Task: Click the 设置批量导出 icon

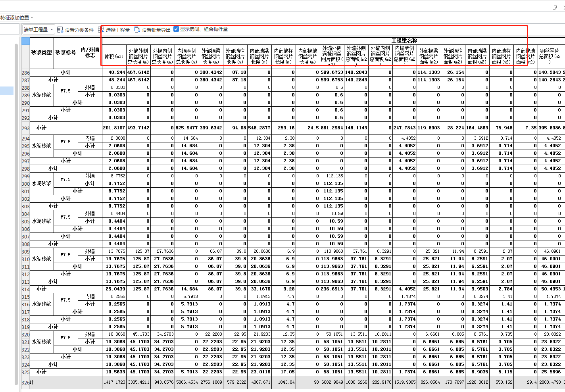Action: pyautogui.click(x=137, y=30)
